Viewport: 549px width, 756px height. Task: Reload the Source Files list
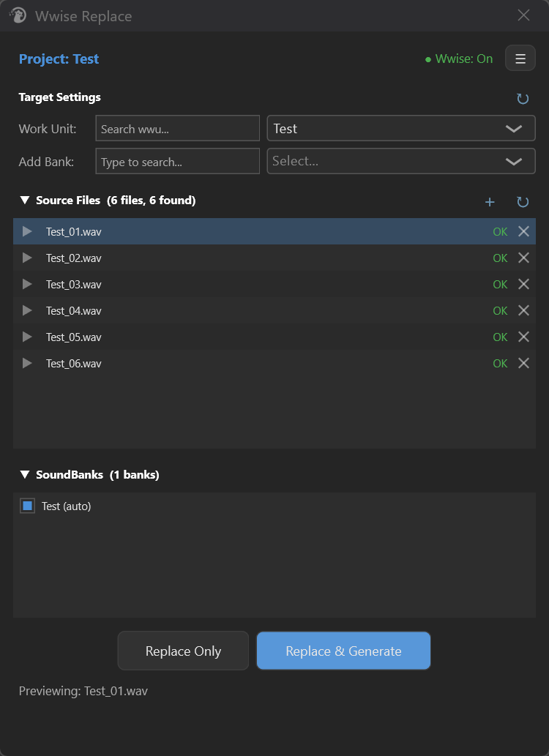523,202
